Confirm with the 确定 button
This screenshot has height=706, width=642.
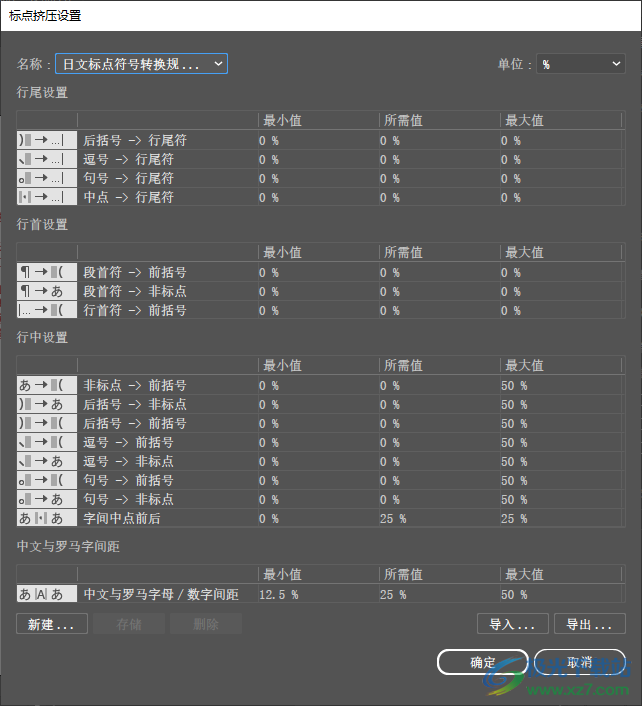[483, 662]
